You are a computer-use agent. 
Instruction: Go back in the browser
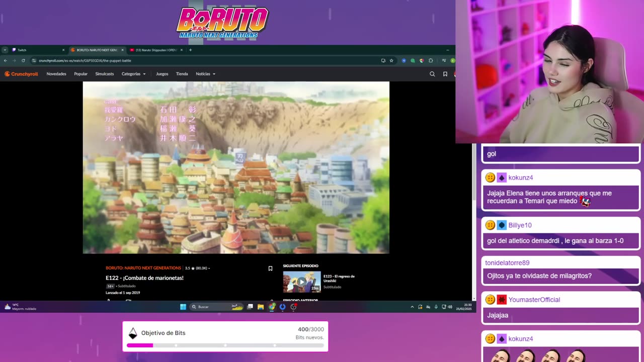6,60
